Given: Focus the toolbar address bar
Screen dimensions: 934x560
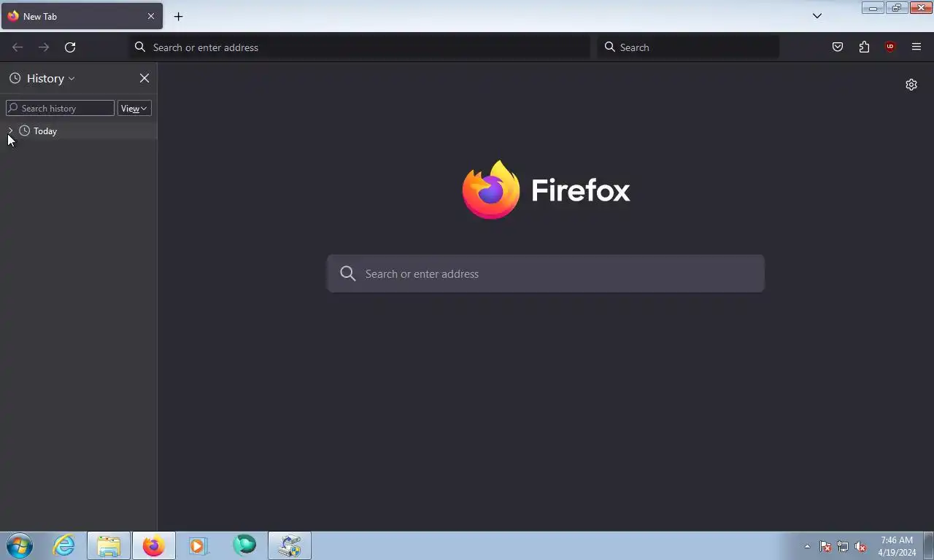Looking at the screenshot, I should pyautogui.click(x=360, y=47).
